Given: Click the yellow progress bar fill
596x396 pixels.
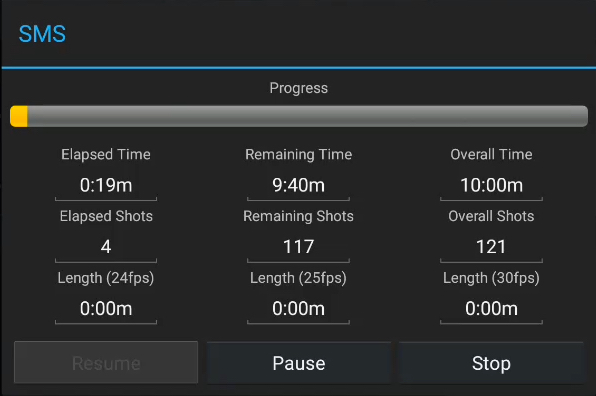Looking at the screenshot, I should [x=19, y=116].
